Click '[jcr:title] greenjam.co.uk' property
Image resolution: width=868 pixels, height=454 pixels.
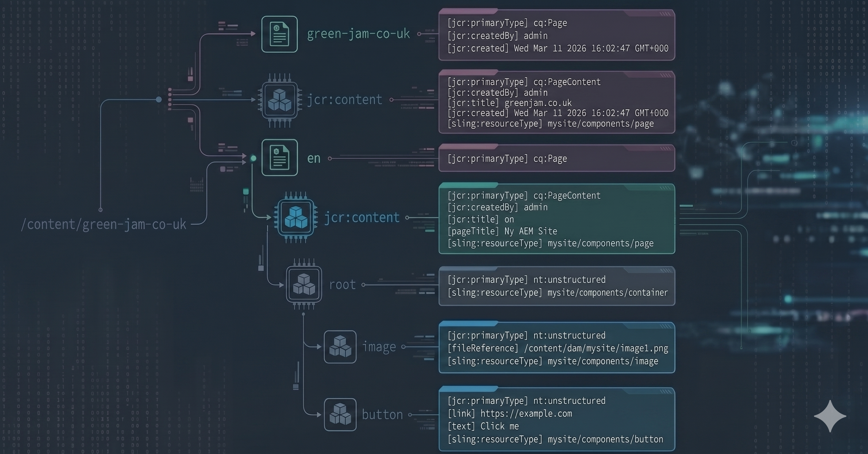(510, 103)
